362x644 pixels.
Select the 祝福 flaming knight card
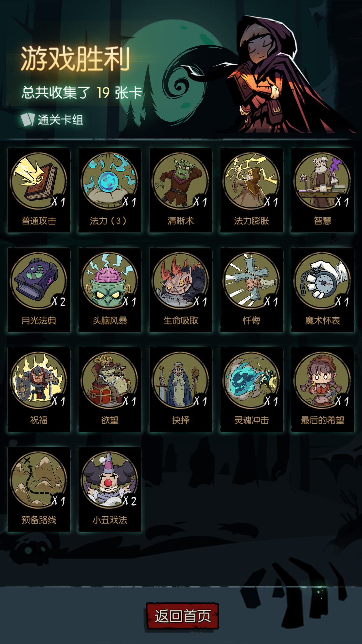point(39,389)
